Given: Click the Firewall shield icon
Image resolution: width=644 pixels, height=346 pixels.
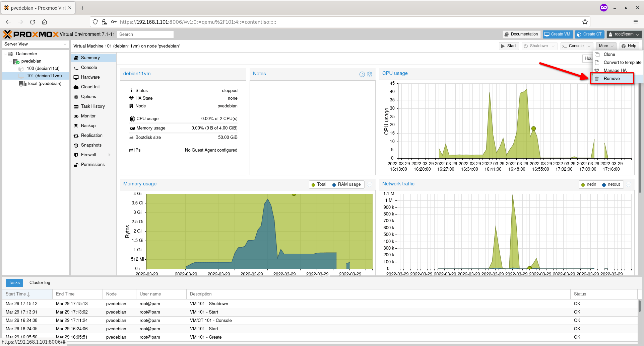Looking at the screenshot, I should [76, 155].
